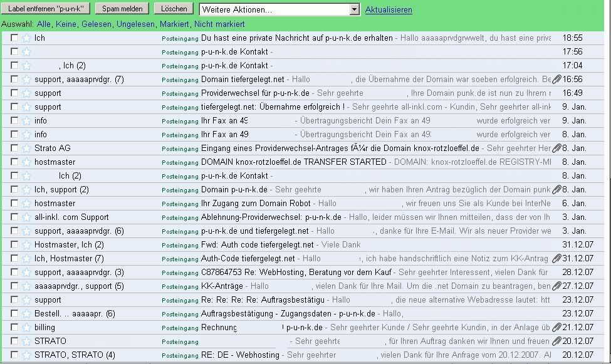
Task: Star the p-u-n-k.de und tiefergelegt.net email
Action: tap(26, 231)
